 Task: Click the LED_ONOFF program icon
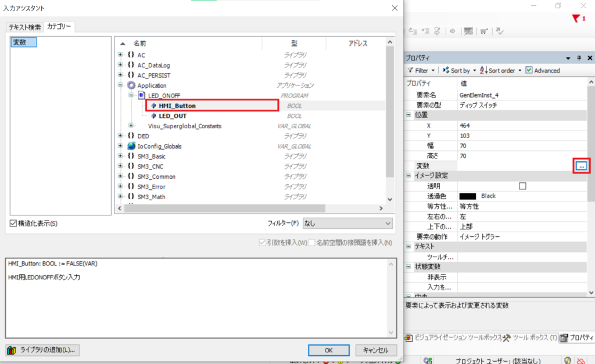tap(141, 96)
